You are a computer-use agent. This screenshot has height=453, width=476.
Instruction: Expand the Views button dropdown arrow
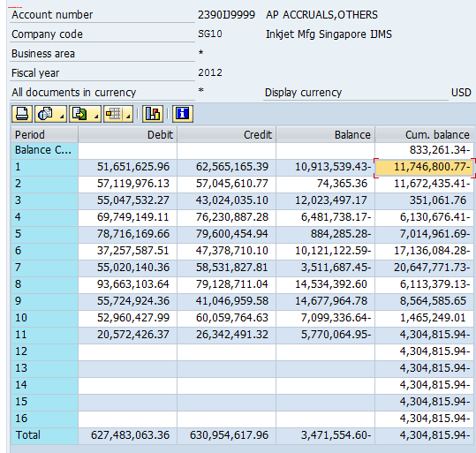tap(62, 117)
